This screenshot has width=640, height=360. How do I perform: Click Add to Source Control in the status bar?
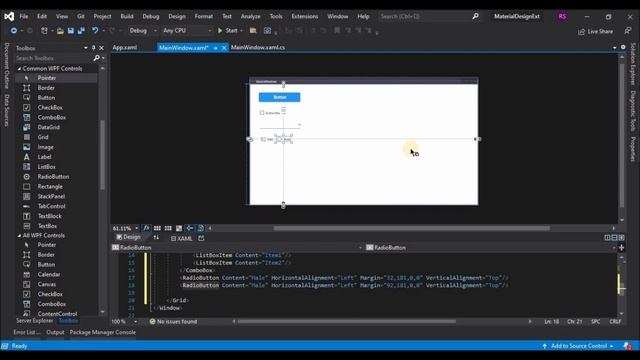coord(578,346)
